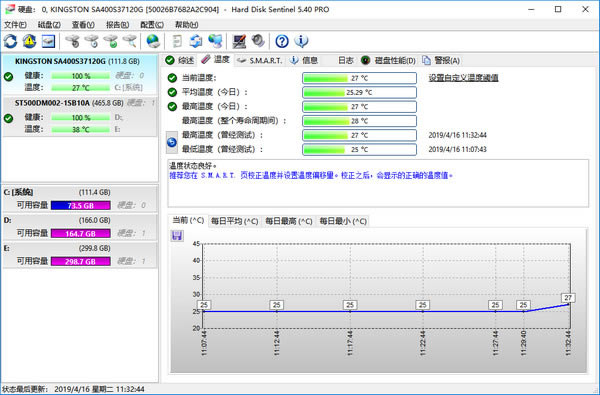Click green check icon beside 当前温度
This screenshot has width=600, height=395.
point(172,78)
